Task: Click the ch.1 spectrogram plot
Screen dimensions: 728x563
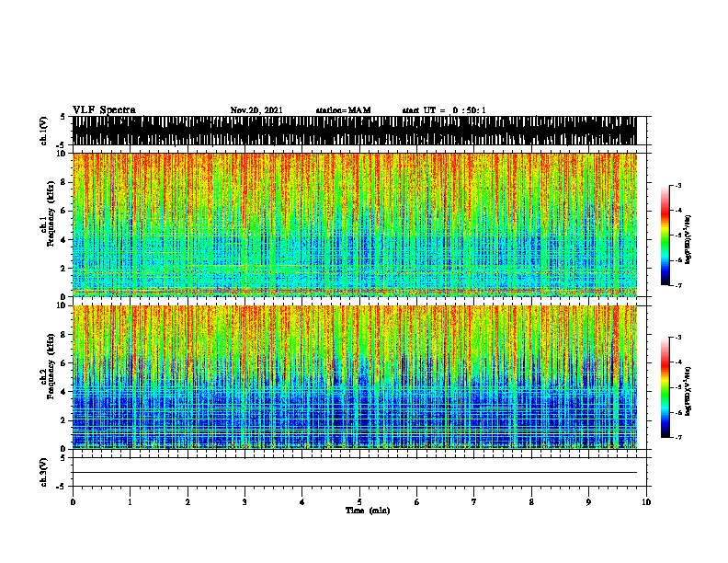Action: (x=355, y=224)
